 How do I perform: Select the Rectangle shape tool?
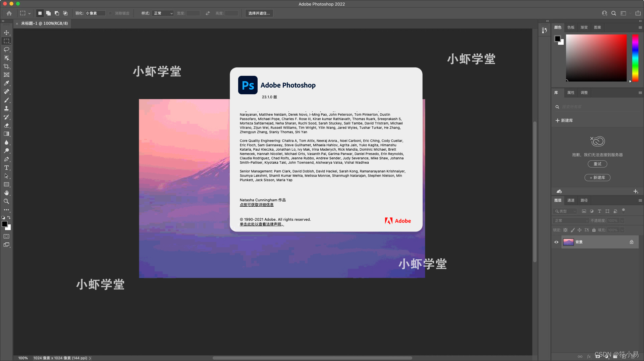pyautogui.click(x=6, y=185)
